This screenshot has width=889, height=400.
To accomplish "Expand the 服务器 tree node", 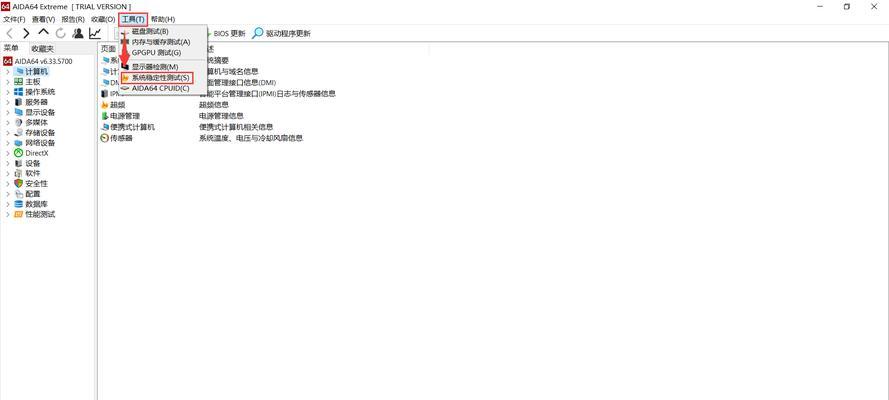I will pyautogui.click(x=8, y=103).
